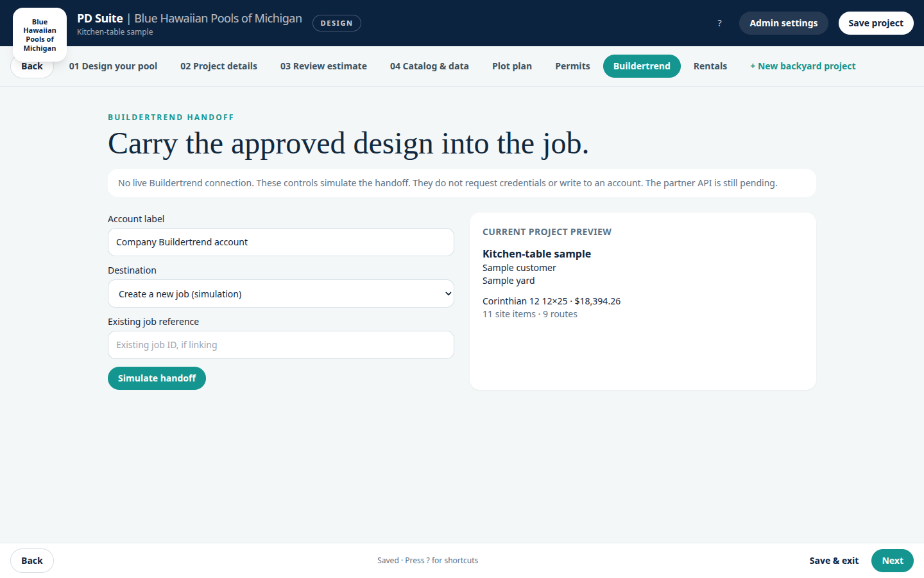Select the Buildertrend tab
The width and height of the screenshot is (924, 578).
pyautogui.click(x=642, y=66)
